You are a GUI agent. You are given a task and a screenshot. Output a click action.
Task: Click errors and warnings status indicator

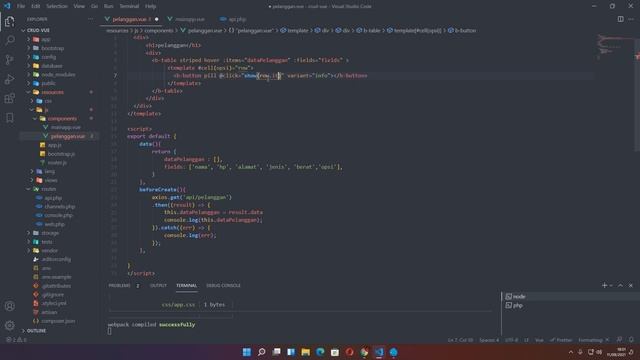click(x=16, y=340)
